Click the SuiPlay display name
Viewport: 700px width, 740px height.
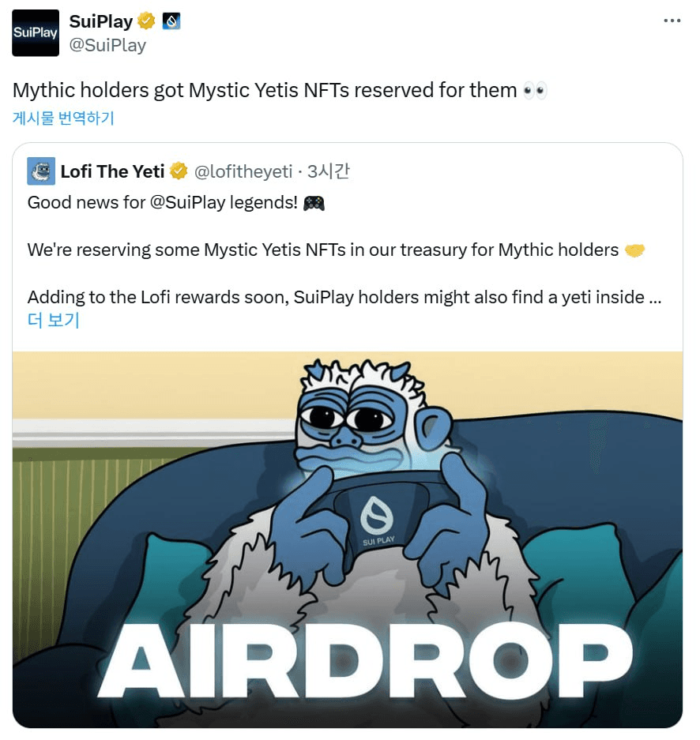point(101,21)
